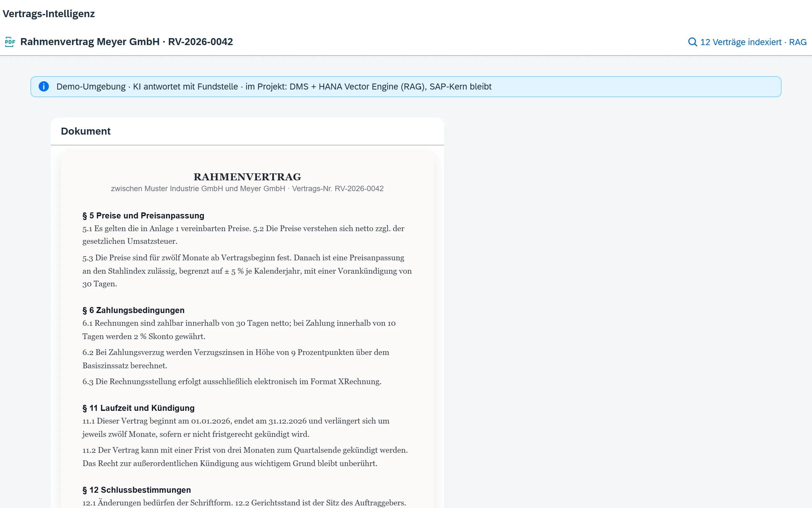Click the search magnifier icon
The height and width of the screenshot is (508, 812).
tap(692, 42)
